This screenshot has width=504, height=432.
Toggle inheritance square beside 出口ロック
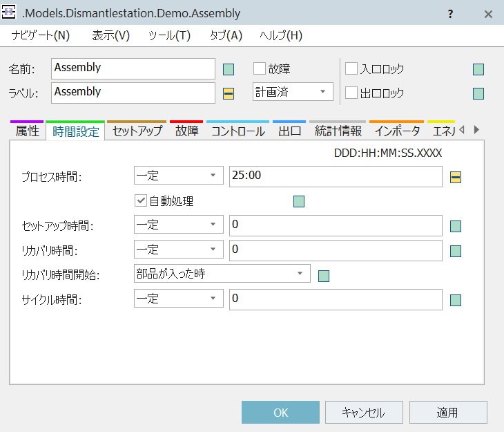pos(478,94)
